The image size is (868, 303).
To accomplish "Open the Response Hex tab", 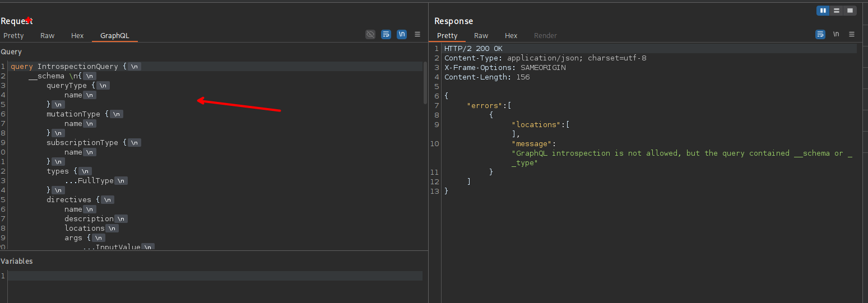I will click(511, 36).
